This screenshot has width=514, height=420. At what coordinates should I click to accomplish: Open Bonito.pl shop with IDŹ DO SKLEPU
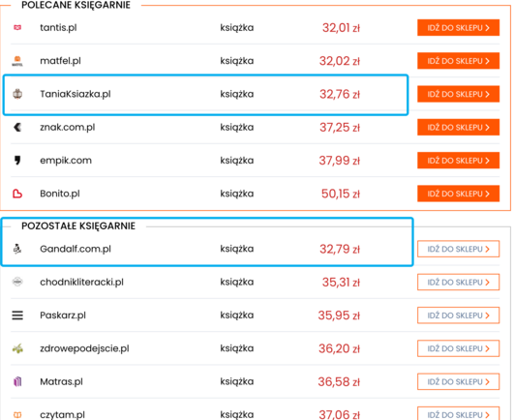[x=458, y=194]
